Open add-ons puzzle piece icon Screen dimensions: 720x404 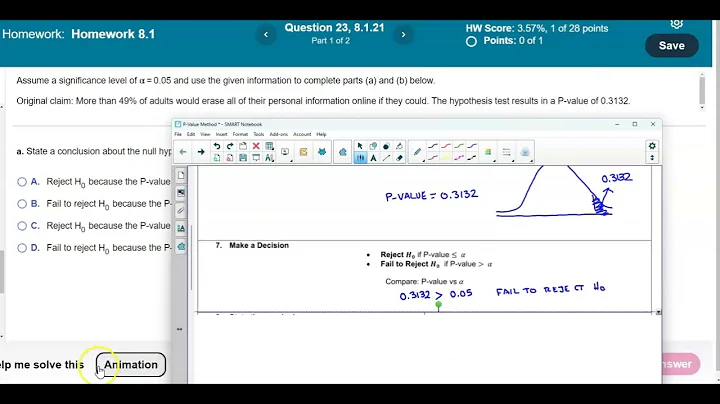point(343,152)
